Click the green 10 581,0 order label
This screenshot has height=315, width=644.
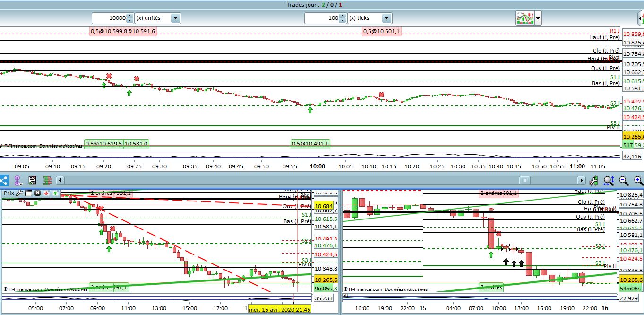click(x=136, y=144)
